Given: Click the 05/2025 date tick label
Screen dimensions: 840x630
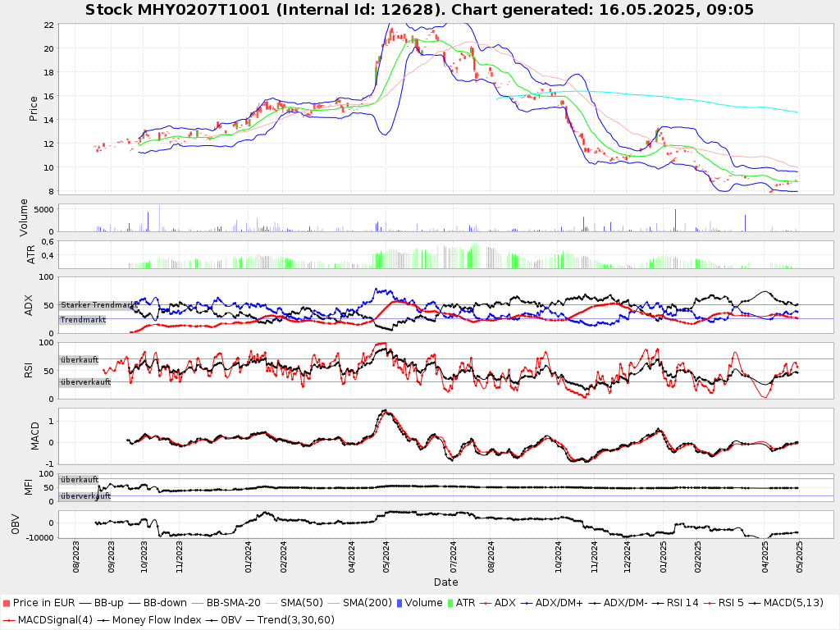Looking at the screenshot, I should (799, 557).
